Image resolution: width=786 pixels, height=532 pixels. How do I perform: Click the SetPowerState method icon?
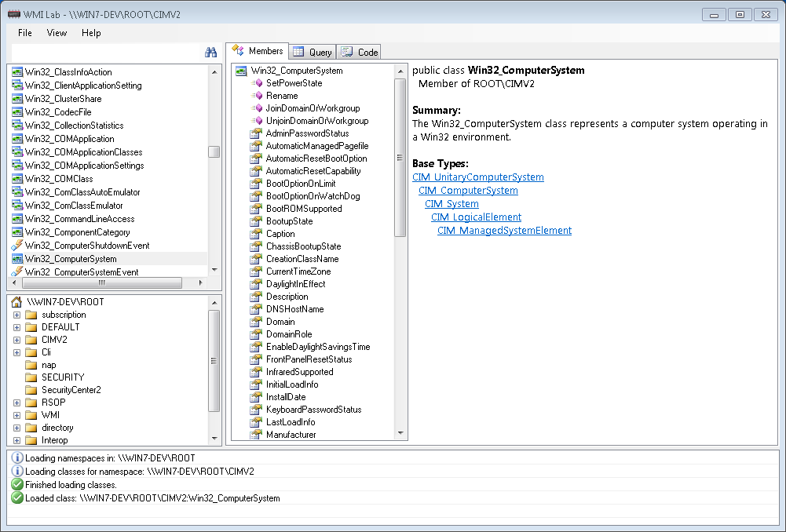pos(257,83)
